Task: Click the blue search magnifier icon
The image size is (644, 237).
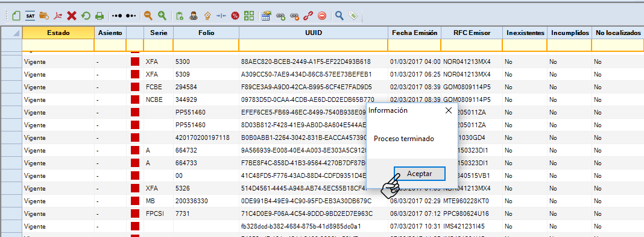Action: pos(339,16)
